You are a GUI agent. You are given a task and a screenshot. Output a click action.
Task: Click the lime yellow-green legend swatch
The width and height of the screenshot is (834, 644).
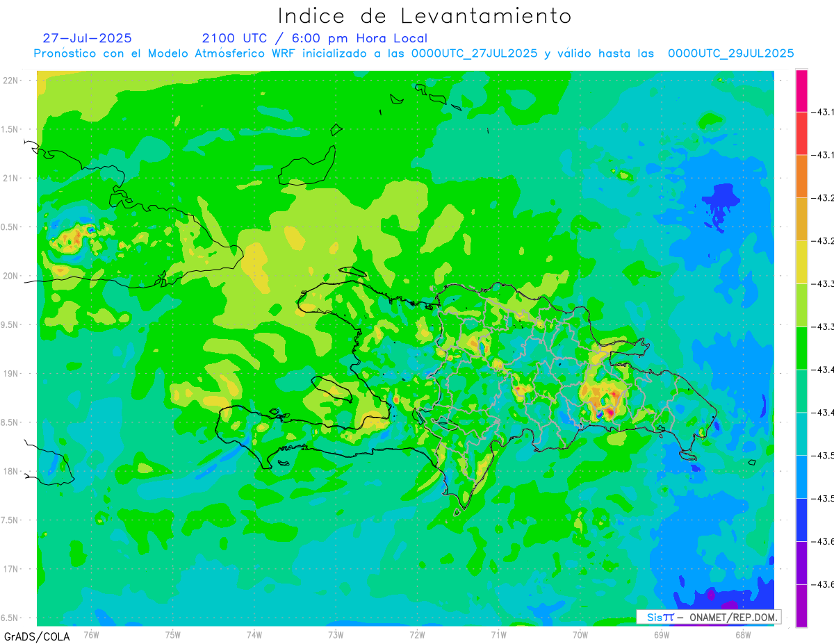coord(801,305)
